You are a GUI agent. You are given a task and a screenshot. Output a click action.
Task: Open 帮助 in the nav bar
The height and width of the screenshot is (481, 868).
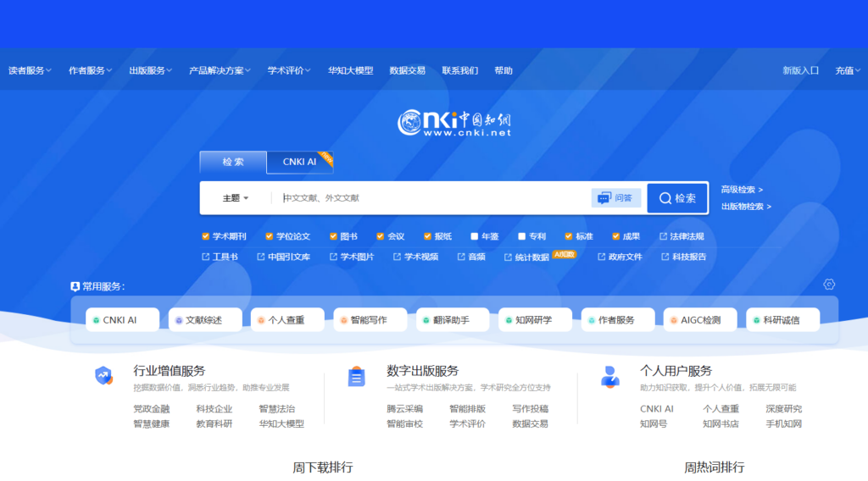point(504,71)
